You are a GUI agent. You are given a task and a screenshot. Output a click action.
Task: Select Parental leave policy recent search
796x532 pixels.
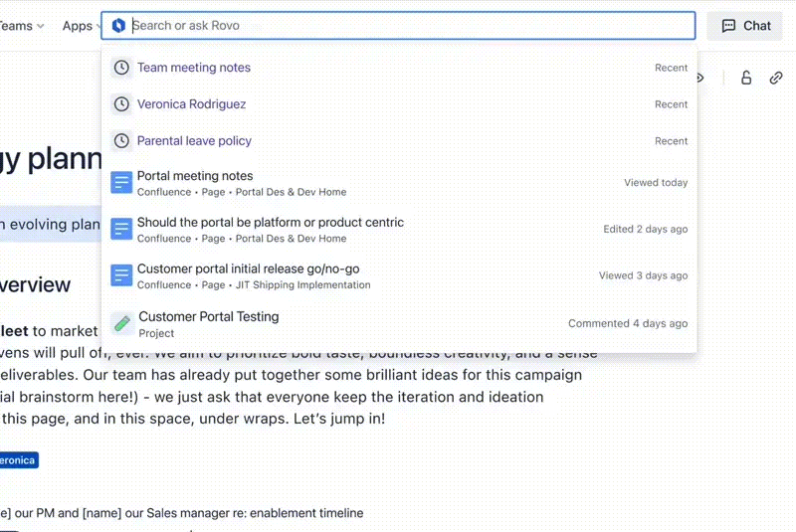pyautogui.click(x=194, y=141)
